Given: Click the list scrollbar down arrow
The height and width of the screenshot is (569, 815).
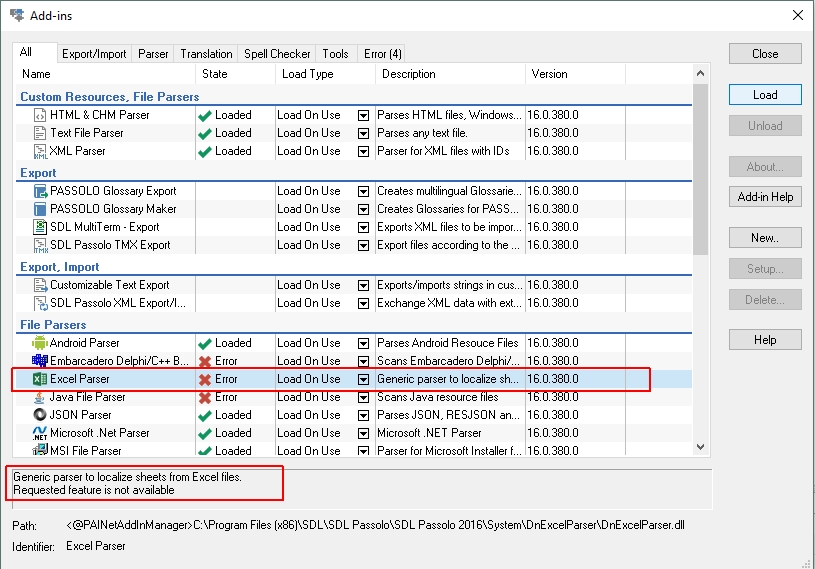Looking at the screenshot, I should [700, 448].
